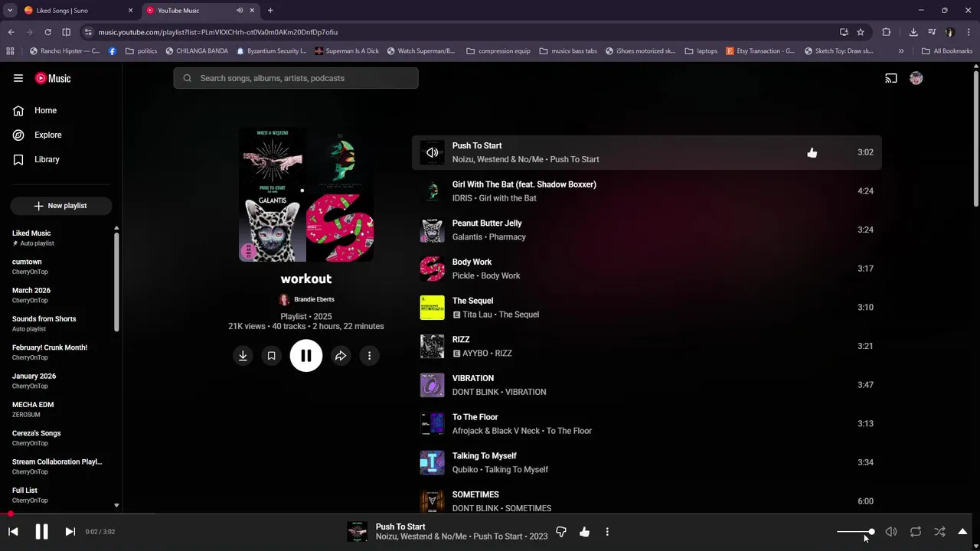Bookmark this page star icon
Image resolution: width=980 pixels, height=551 pixels.
pos(861,32)
